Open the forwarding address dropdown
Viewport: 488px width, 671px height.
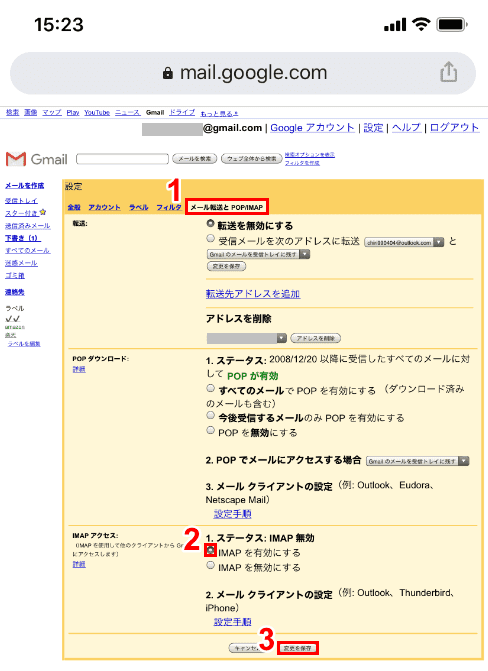[x=404, y=242]
